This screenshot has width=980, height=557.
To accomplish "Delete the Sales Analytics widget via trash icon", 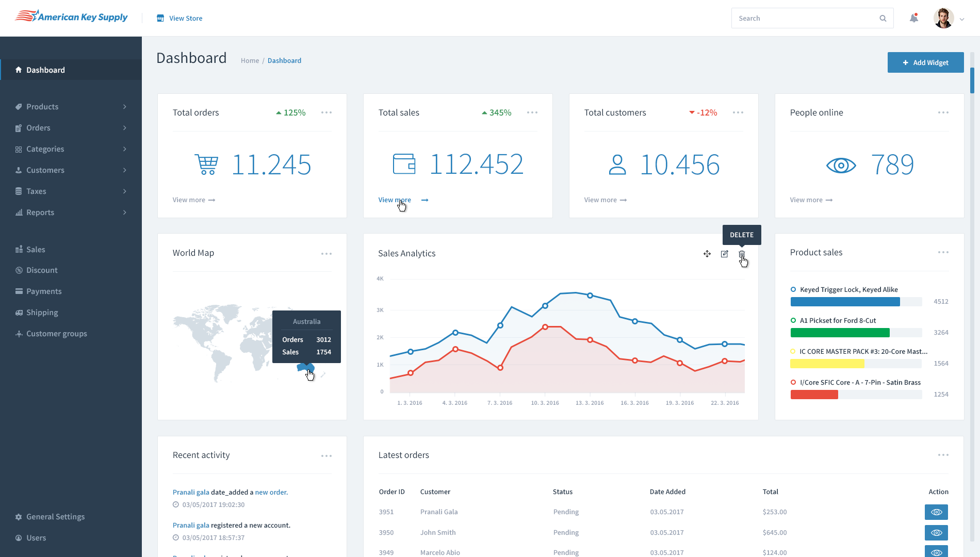I will (x=742, y=254).
